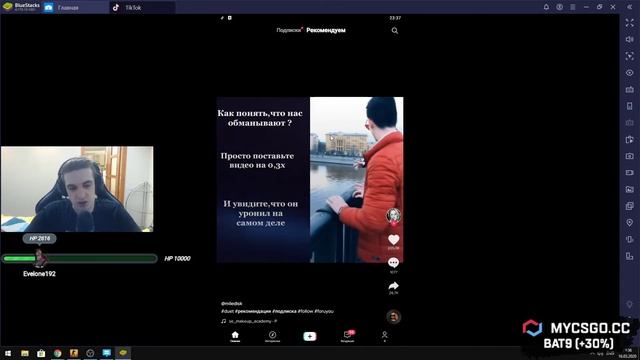Switch to the Рекомендуем feed
640x360 pixels.
[326, 30]
